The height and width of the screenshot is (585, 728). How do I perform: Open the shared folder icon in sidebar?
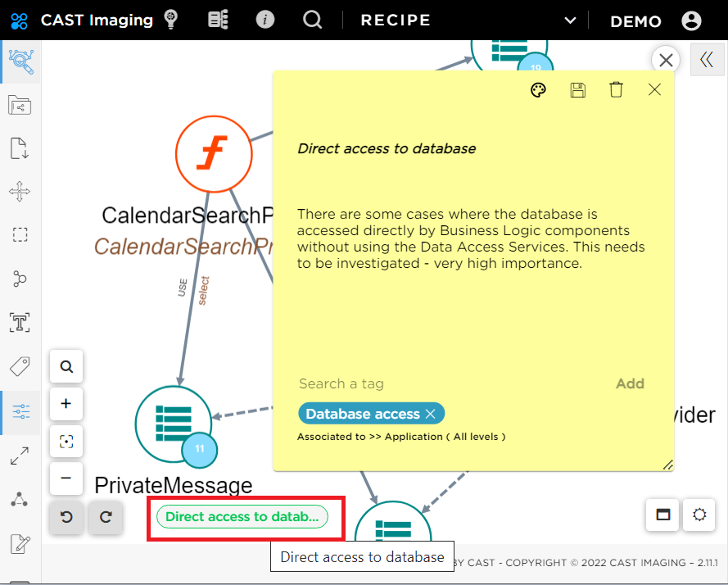coord(20,105)
